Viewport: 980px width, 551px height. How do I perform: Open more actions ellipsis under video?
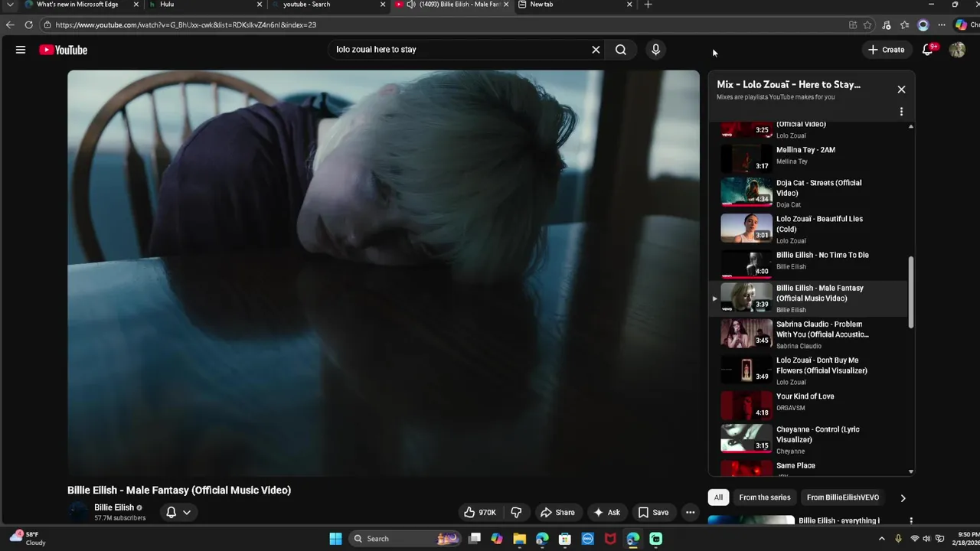[690, 513]
